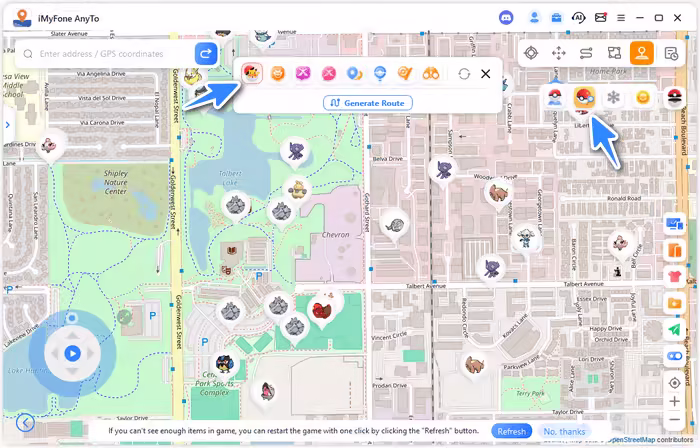Select the Two-spot route mode icon
The image size is (700, 448).
[586, 53]
